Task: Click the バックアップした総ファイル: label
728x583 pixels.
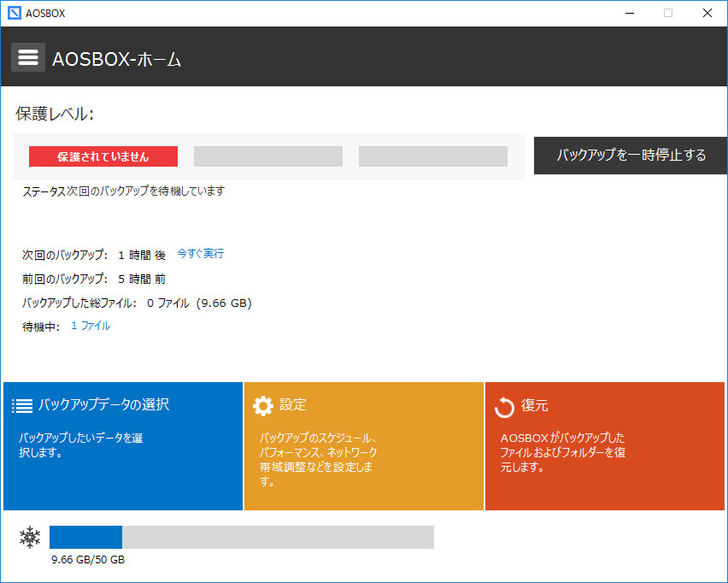Action: [x=79, y=303]
